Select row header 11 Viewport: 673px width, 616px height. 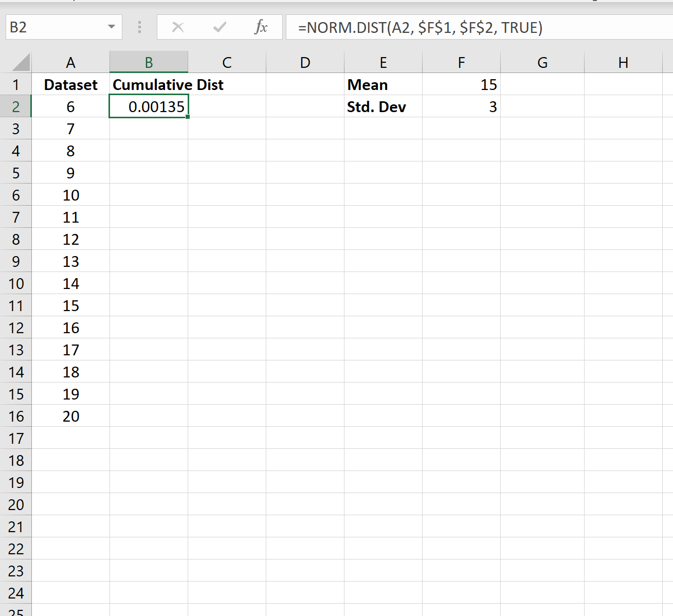pos(16,305)
